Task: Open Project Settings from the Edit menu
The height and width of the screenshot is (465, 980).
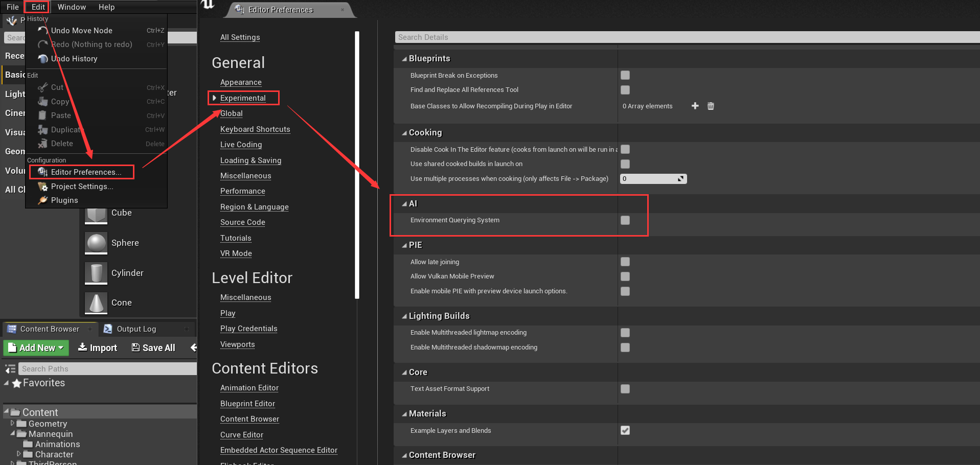Action: [82, 186]
